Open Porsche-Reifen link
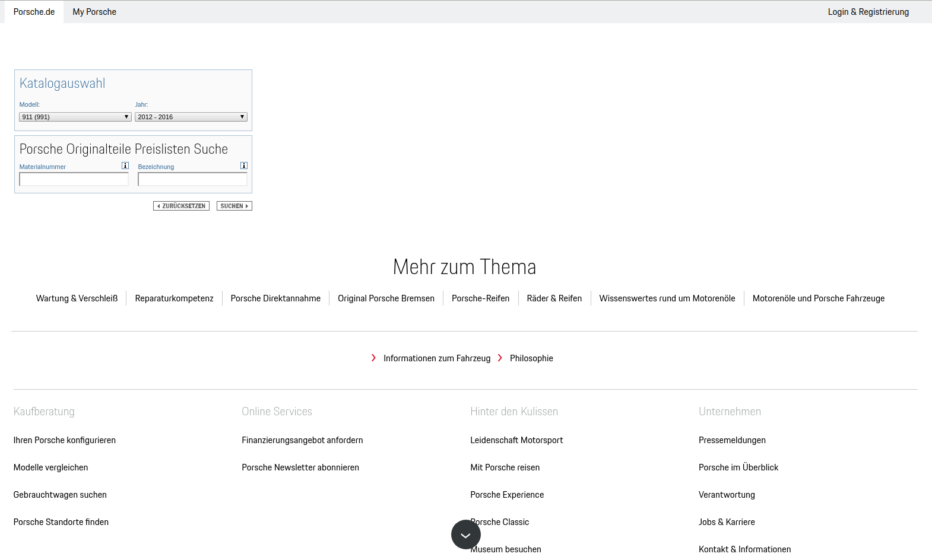This screenshot has width=932, height=560. click(x=480, y=298)
